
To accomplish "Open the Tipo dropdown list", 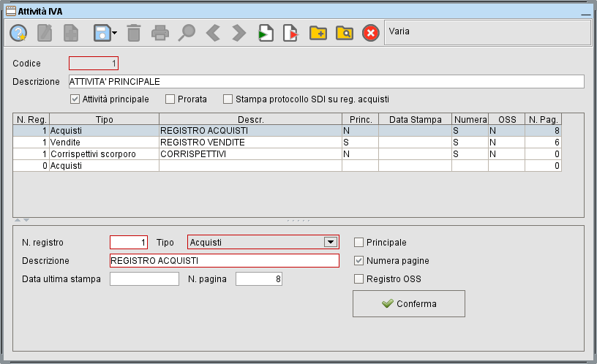I will 331,242.
